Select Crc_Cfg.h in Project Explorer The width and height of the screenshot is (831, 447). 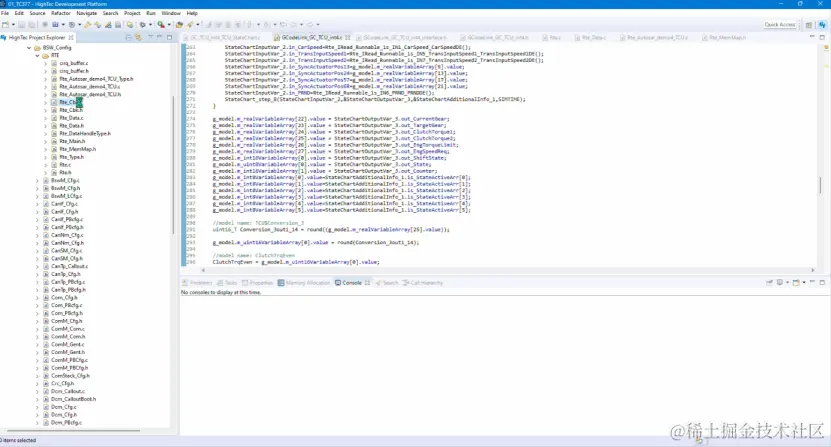(63, 383)
